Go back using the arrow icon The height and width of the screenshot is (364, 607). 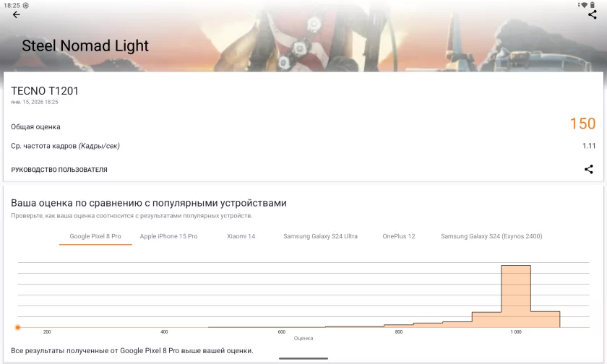16,14
